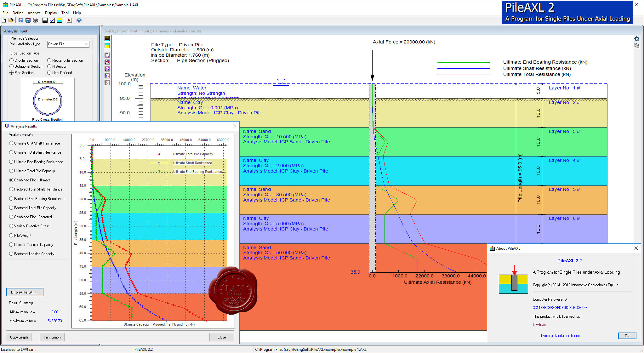Open the Display menu
644x353 pixels.
51,13
